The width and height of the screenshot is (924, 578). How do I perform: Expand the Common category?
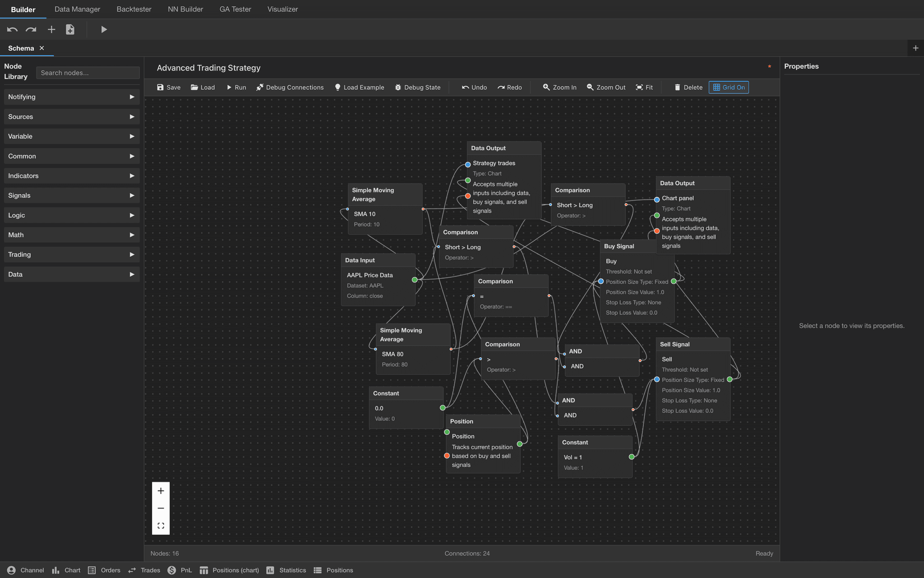click(x=72, y=156)
